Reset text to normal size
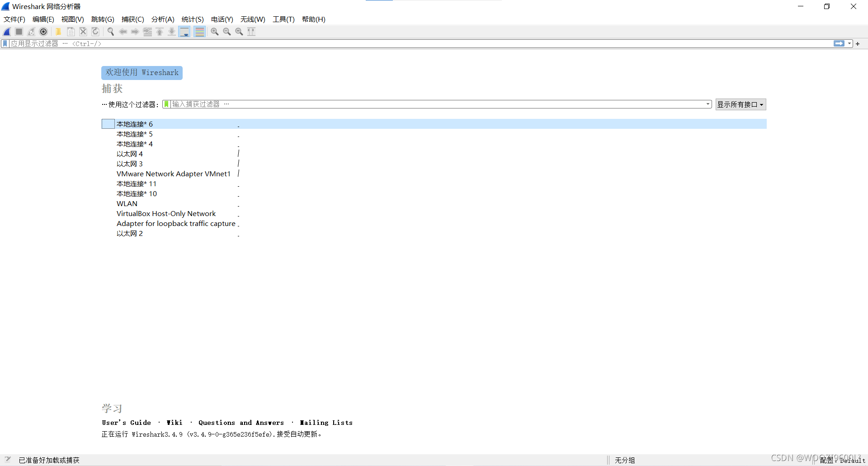The height and width of the screenshot is (466, 868). [x=239, y=32]
